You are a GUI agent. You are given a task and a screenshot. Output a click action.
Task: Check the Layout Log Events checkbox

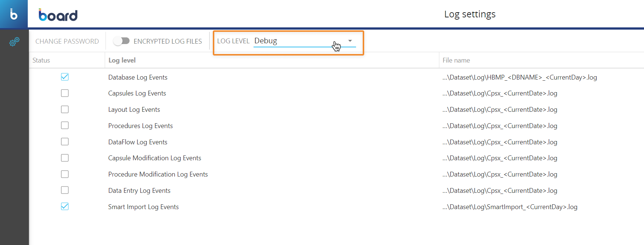(x=65, y=110)
